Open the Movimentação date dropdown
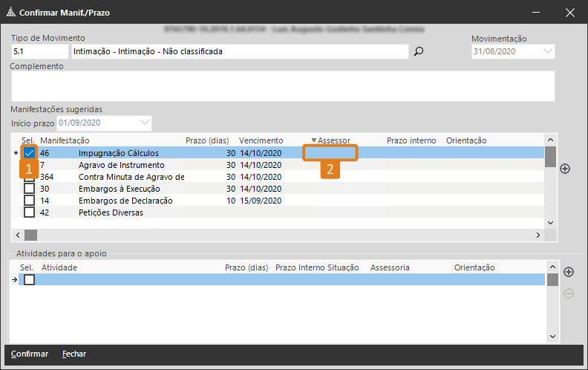The height and width of the screenshot is (370, 588). [x=548, y=51]
